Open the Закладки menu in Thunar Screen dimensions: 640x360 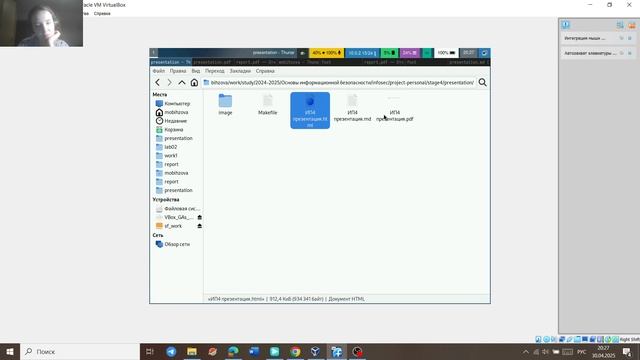(240, 71)
